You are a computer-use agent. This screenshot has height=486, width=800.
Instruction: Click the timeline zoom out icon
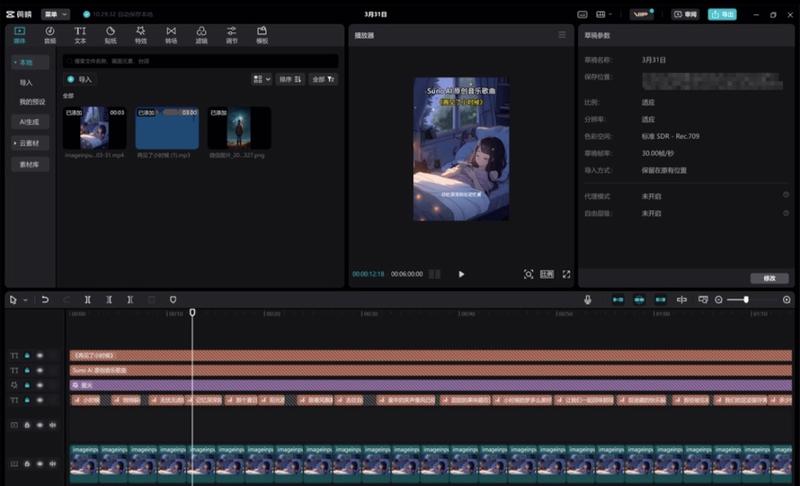click(x=718, y=300)
